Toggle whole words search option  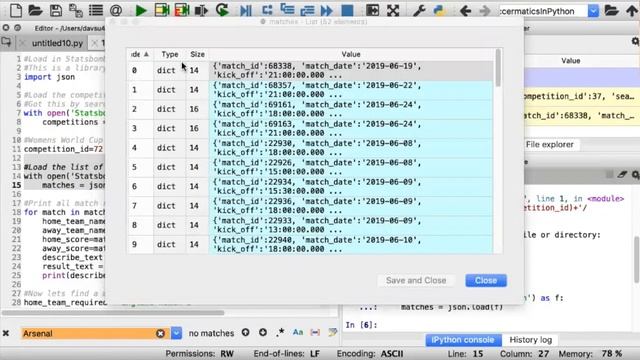tap(315, 333)
